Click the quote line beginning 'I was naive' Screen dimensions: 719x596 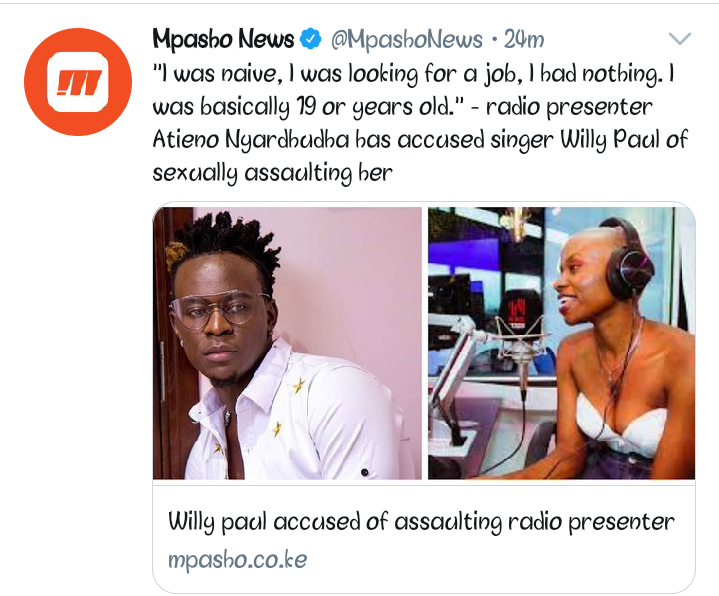[414, 74]
